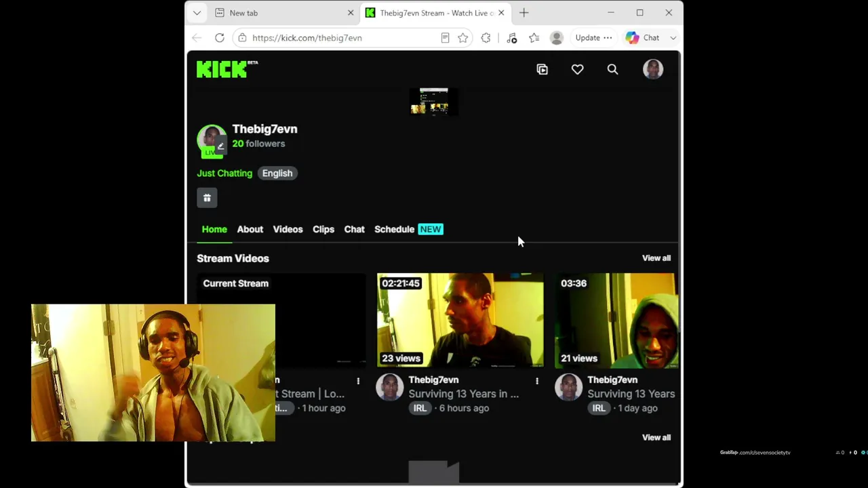868x488 pixels.
Task: Play the 02:21:45 stream video
Action: (460, 321)
